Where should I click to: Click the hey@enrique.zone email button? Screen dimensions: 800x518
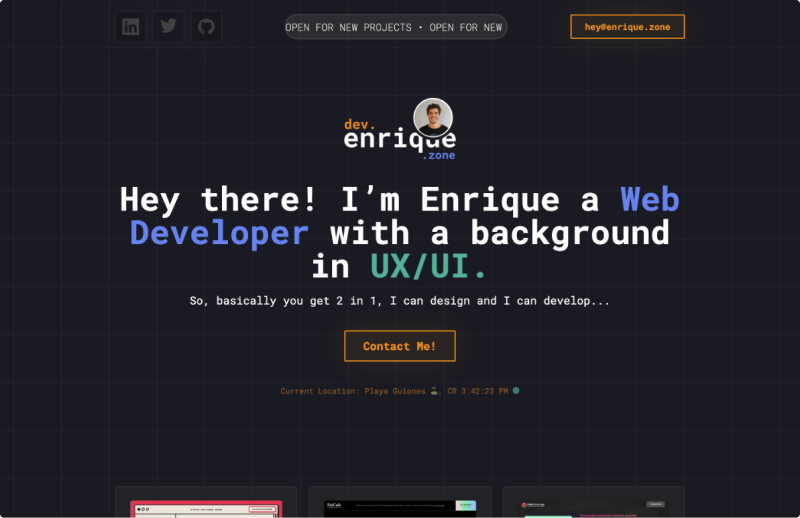[627, 27]
